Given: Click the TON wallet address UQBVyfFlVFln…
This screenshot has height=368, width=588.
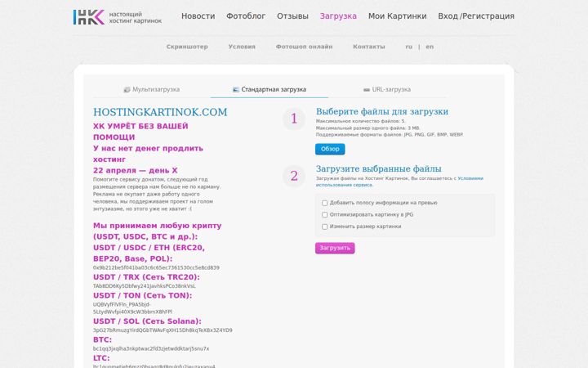Looking at the screenshot, I should coord(132,308).
